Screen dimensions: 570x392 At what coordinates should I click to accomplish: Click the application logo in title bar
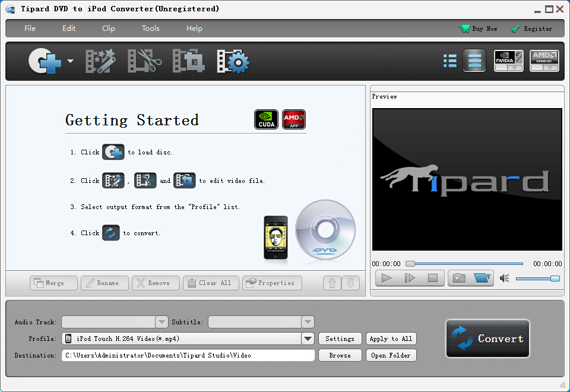coord(11,9)
